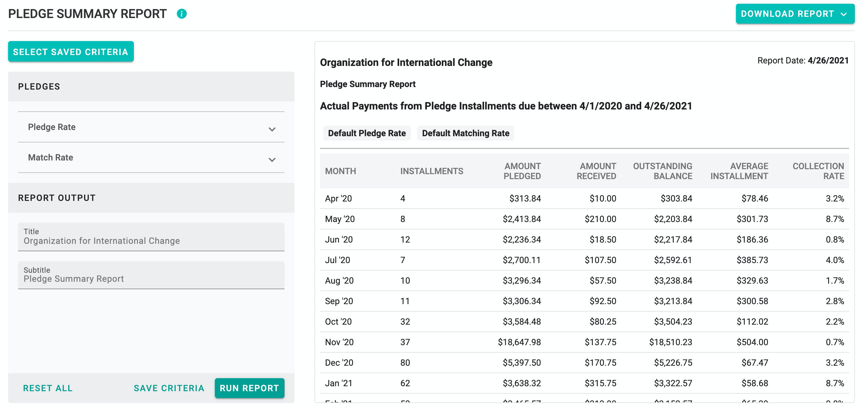Open the Download Report dropdown chevron
The width and height of the screenshot is (868, 408).
click(844, 14)
